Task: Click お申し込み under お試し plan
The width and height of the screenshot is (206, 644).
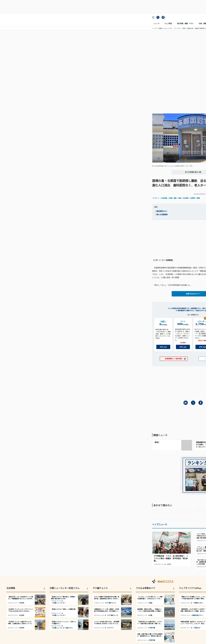Action: 163,347
